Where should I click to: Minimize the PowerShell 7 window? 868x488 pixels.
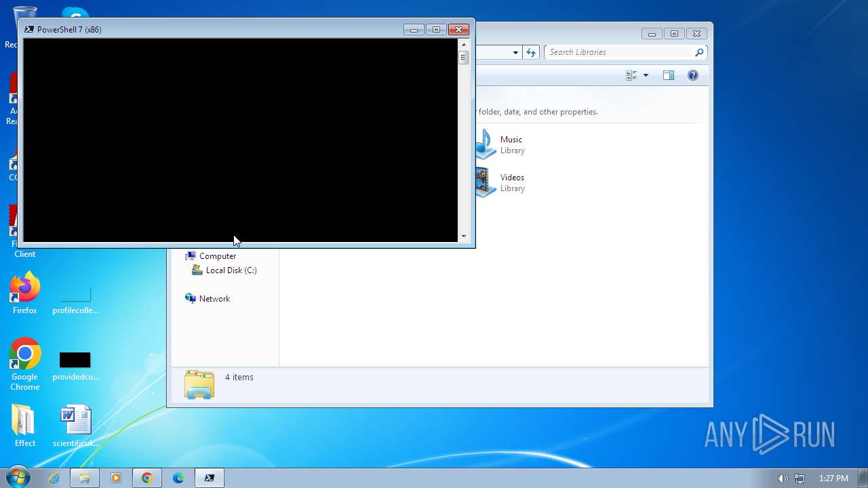tap(414, 29)
